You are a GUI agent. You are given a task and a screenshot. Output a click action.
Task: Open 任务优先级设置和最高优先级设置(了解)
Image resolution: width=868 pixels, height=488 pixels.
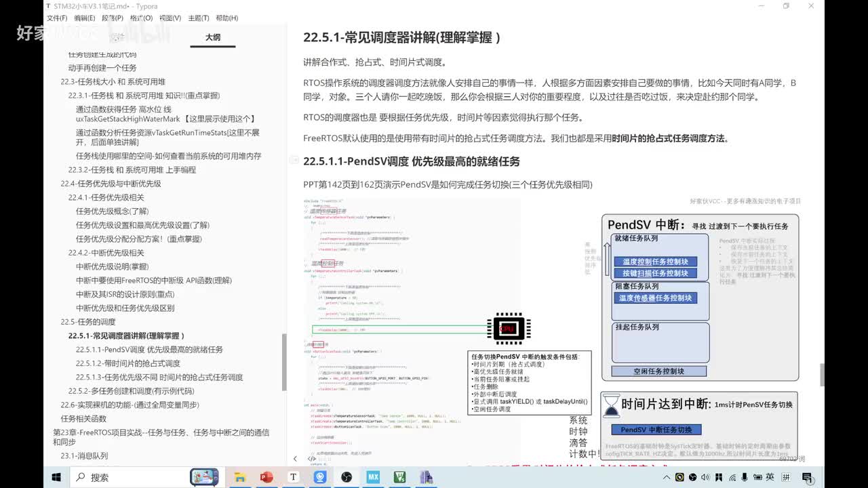pos(142,225)
